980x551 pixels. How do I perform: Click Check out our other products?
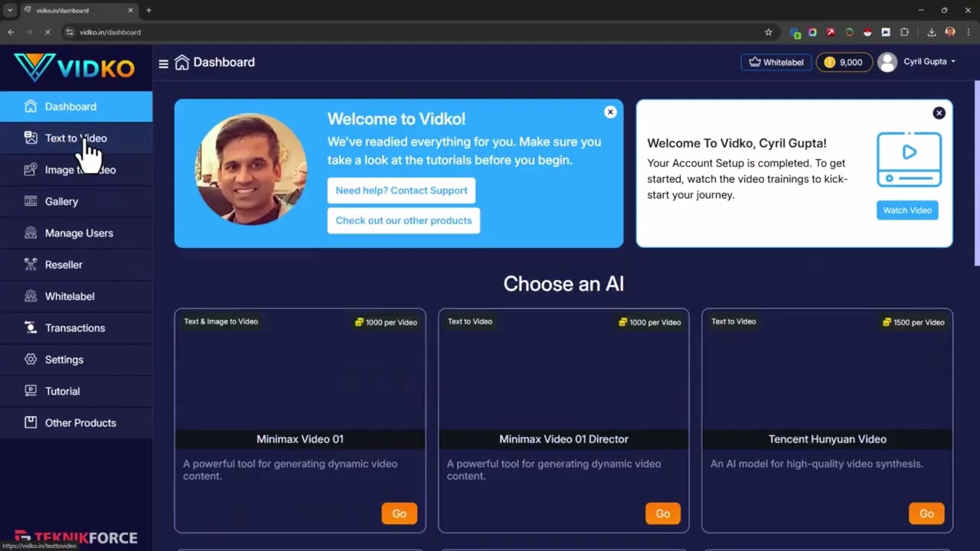point(403,220)
